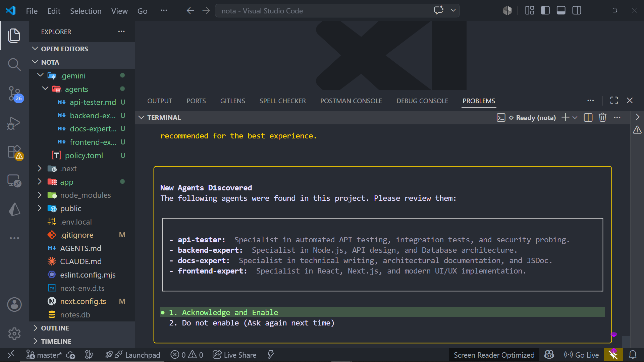Switch to the SPELL CHECKER tab
The image size is (644, 362).
click(x=282, y=101)
